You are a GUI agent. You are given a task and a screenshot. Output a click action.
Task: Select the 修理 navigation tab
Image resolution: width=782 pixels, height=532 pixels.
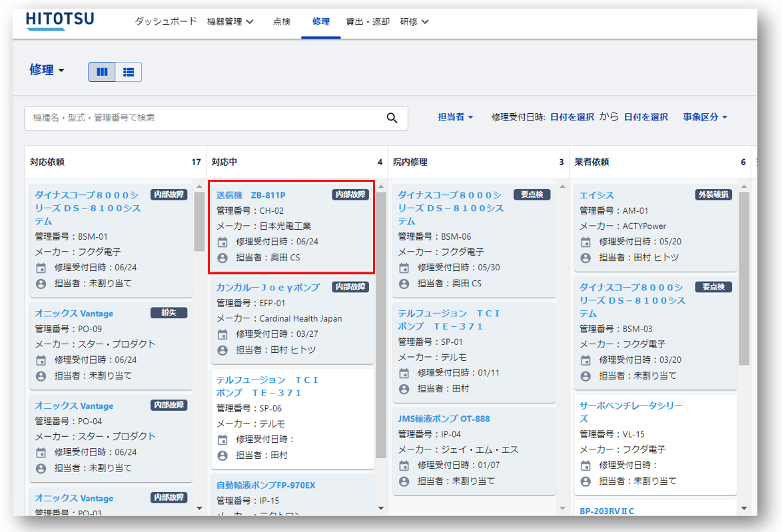tap(320, 21)
